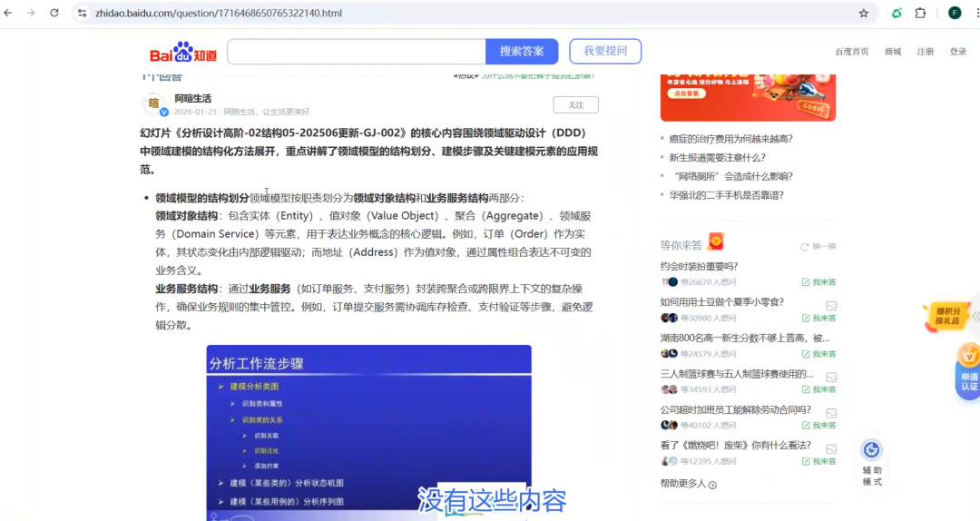This screenshot has height=521, width=980.
Task: Click the 换一换 text
Action: (824, 247)
